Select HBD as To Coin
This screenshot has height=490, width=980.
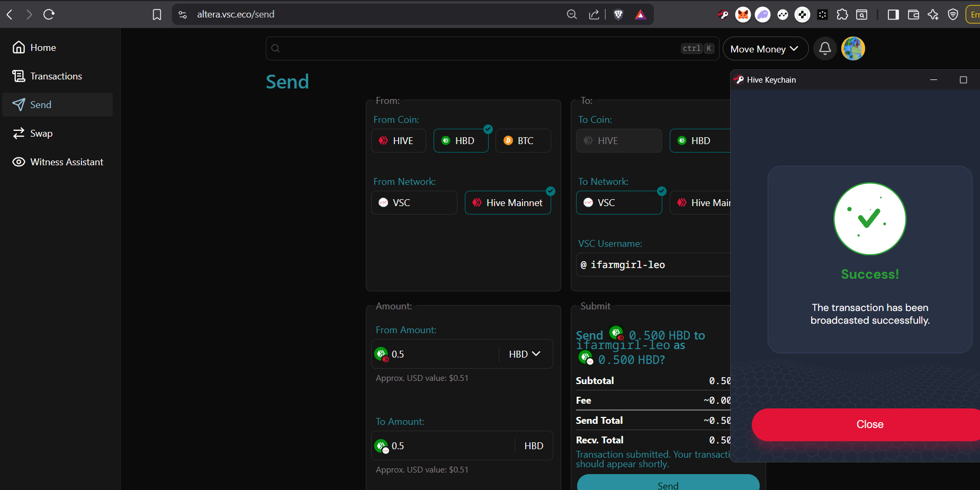click(700, 141)
